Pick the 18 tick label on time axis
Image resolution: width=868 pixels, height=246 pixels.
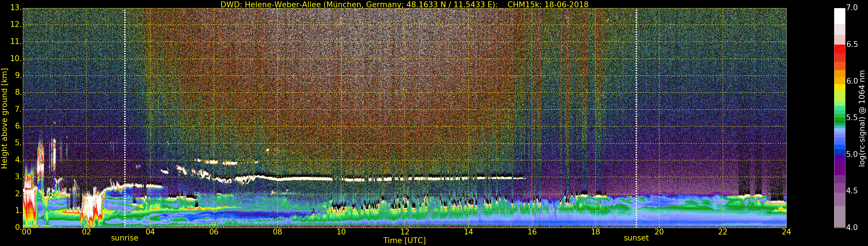tap(595, 232)
